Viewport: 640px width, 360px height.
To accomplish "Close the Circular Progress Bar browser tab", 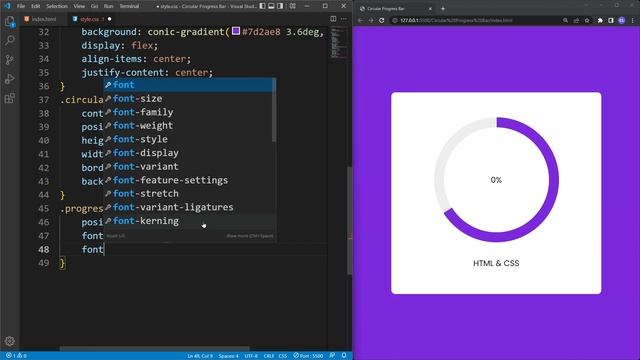I will pyautogui.click(x=430, y=9).
